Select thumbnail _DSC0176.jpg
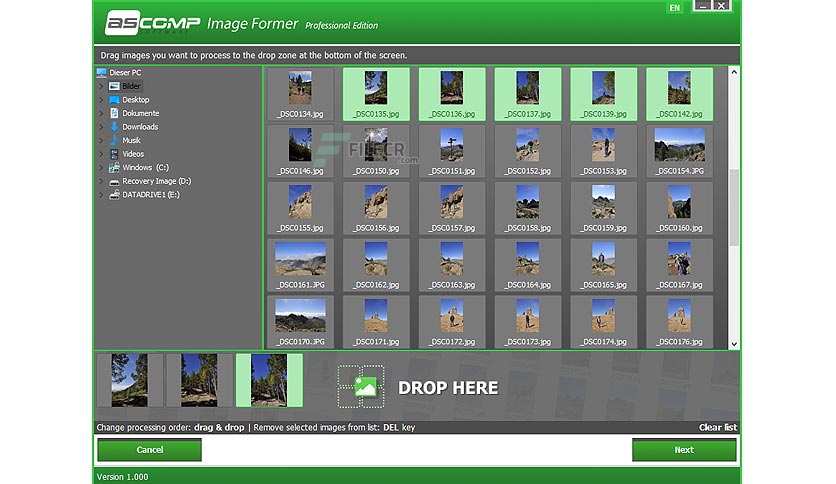 pyautogui.click(x=679, y=322)
